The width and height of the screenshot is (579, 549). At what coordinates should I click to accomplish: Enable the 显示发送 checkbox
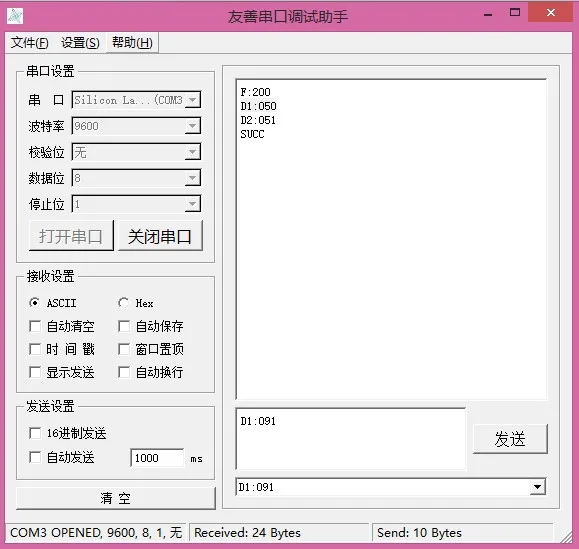(x=35, y=372)
